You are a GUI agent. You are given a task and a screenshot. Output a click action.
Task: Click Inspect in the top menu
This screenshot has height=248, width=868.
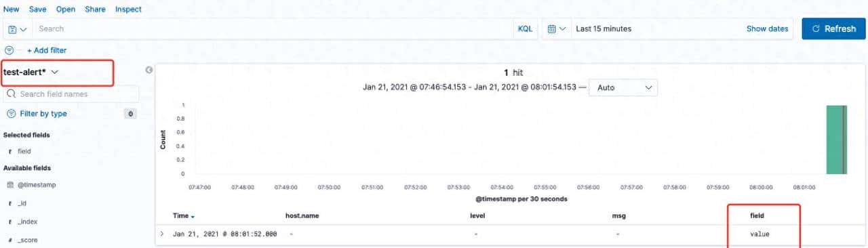coord(129,9)
